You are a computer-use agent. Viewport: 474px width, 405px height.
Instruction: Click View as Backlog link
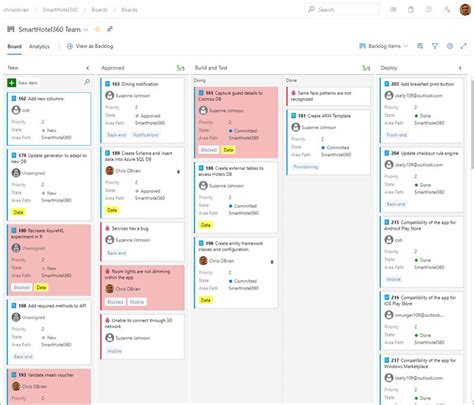(94, 46)
